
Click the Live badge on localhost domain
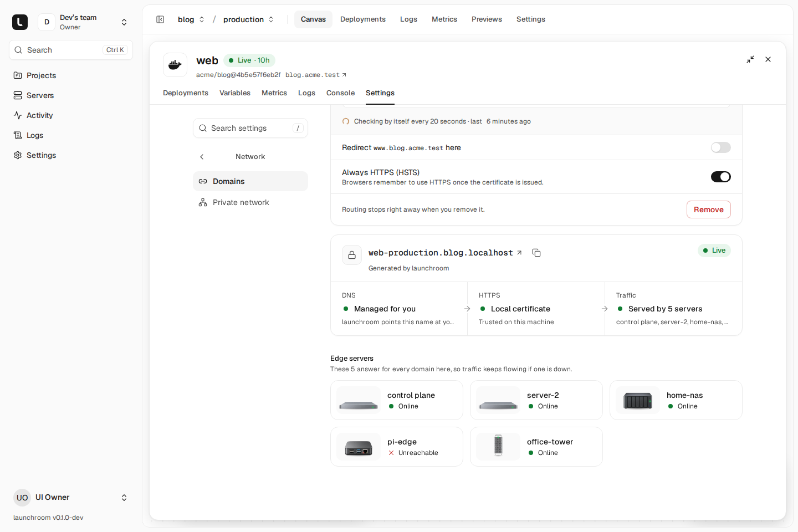click(714, 250)
